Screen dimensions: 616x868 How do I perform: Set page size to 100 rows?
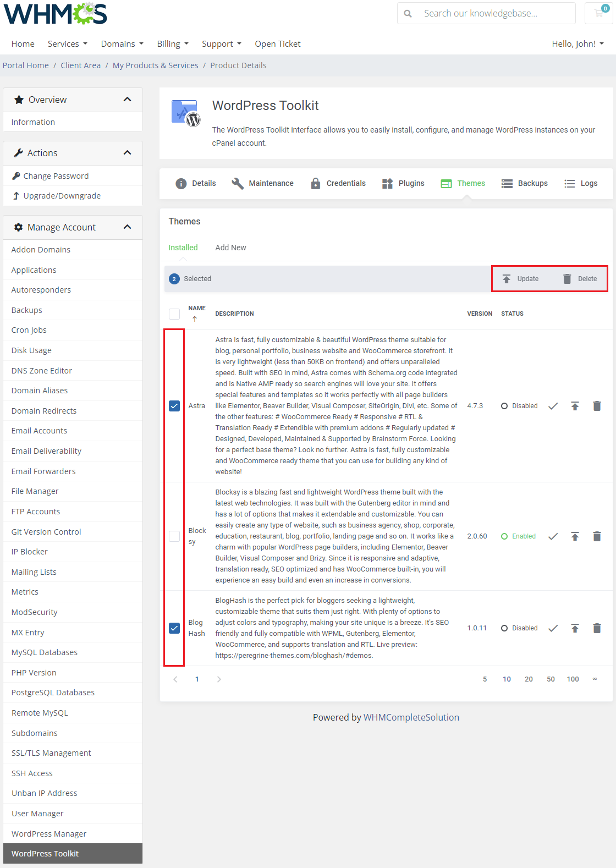coord(573,679)
